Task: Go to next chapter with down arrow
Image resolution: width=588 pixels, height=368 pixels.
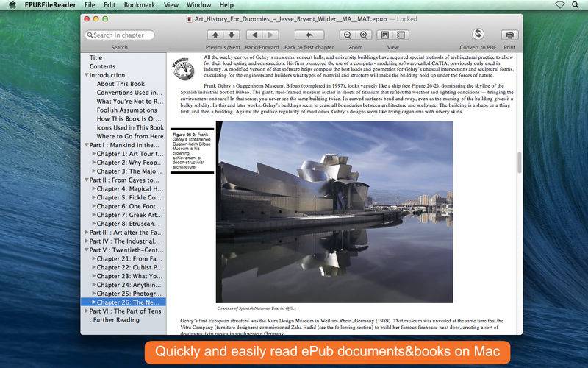Action: (232, 35)
